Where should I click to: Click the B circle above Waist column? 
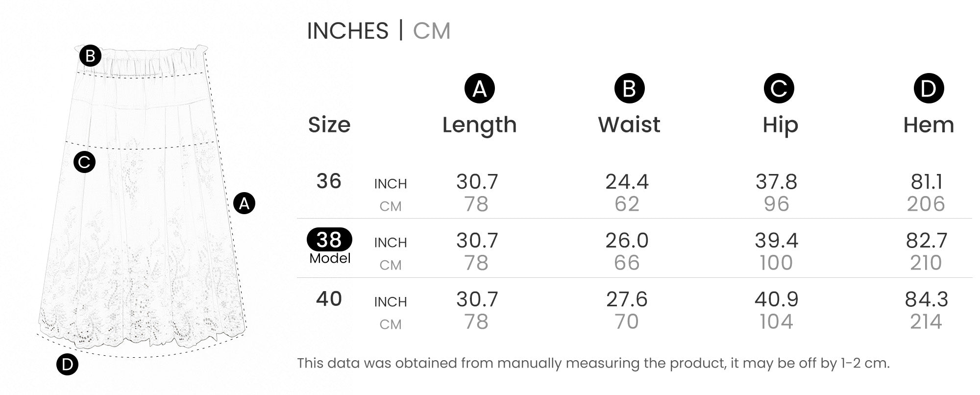(x=629, y=88)
